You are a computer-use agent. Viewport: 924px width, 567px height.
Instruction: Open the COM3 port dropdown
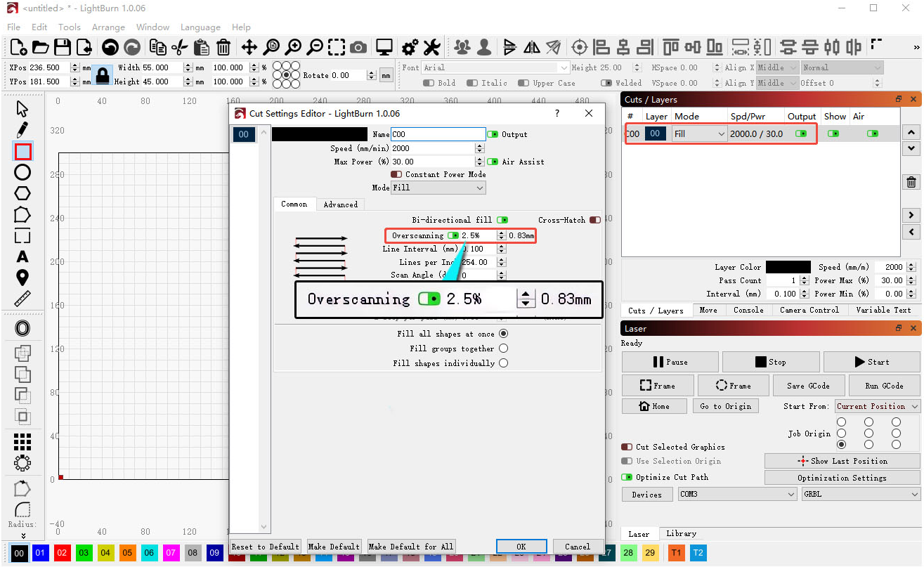(x=737, y=494)
